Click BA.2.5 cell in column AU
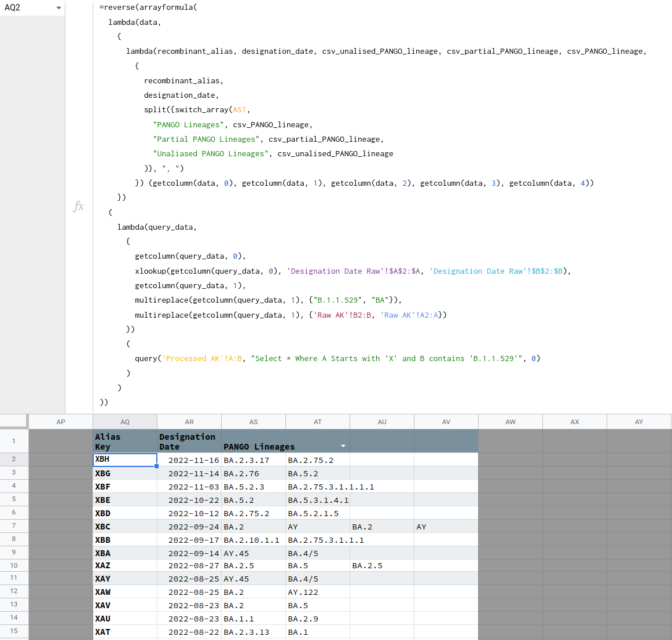This screenshot has height=640, width=672. (382, 565)
